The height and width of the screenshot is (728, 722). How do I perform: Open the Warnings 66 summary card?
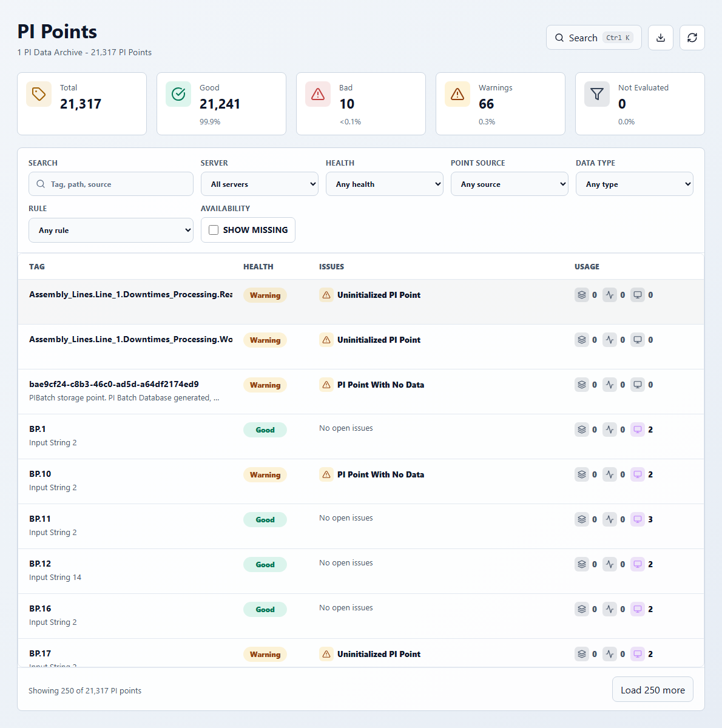tap(501, 104)
